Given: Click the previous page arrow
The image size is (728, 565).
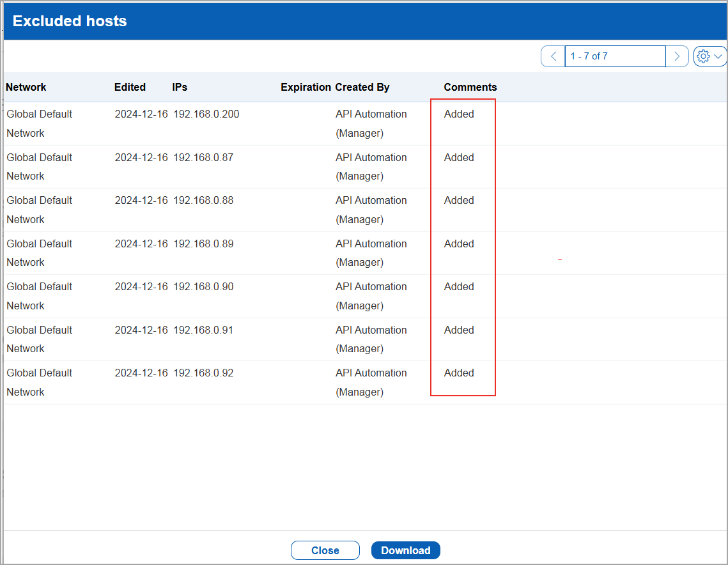Looking at the screenshot, I should 552,56.
